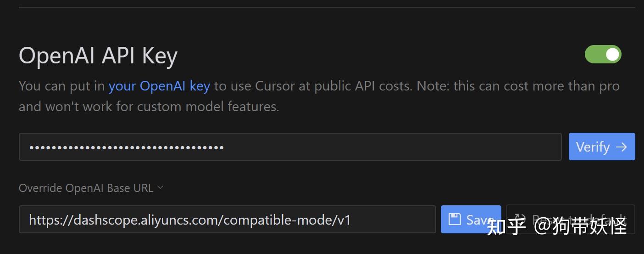Open the "your OpenAI key" link
Screen dimensions: 644x254
(159, 86)
